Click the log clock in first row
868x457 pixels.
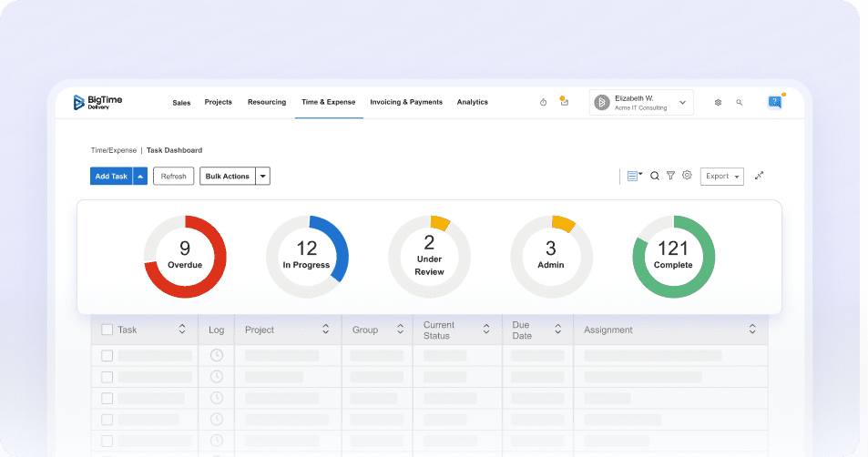pos(217,355)
